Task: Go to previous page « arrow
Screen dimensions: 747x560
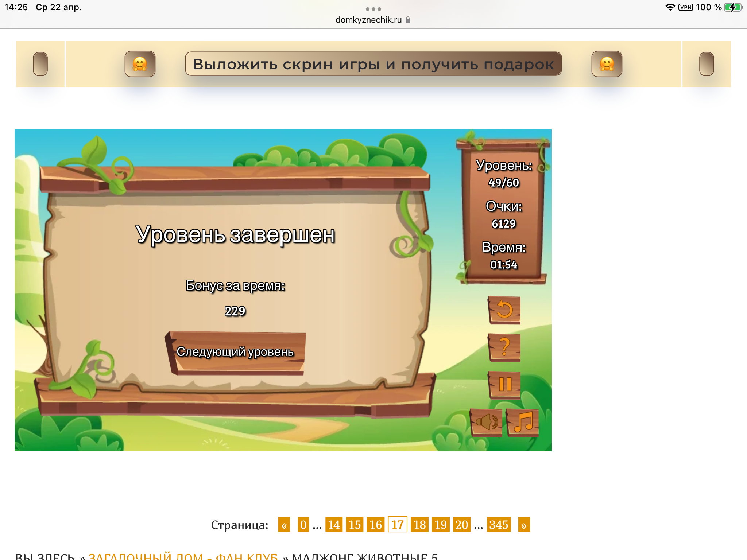Action: 284,525
